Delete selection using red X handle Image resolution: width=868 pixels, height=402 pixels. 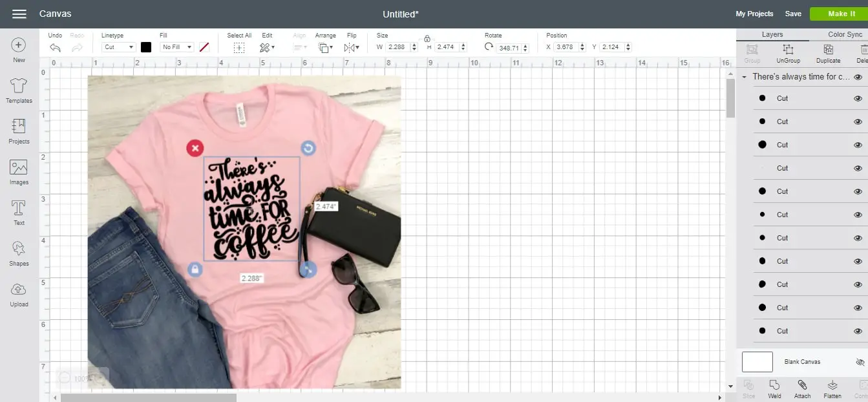point(195,148)
